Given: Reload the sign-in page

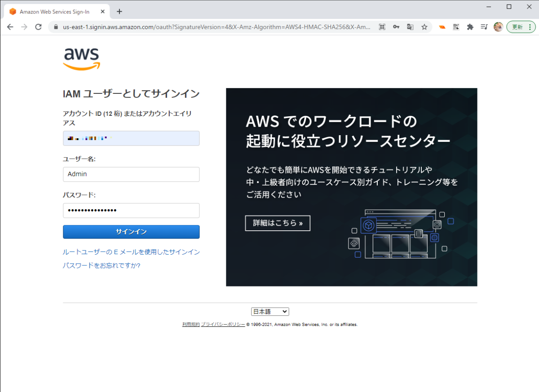Looking at the screenshot, I should pyautogui.click(x=39, y=27).
